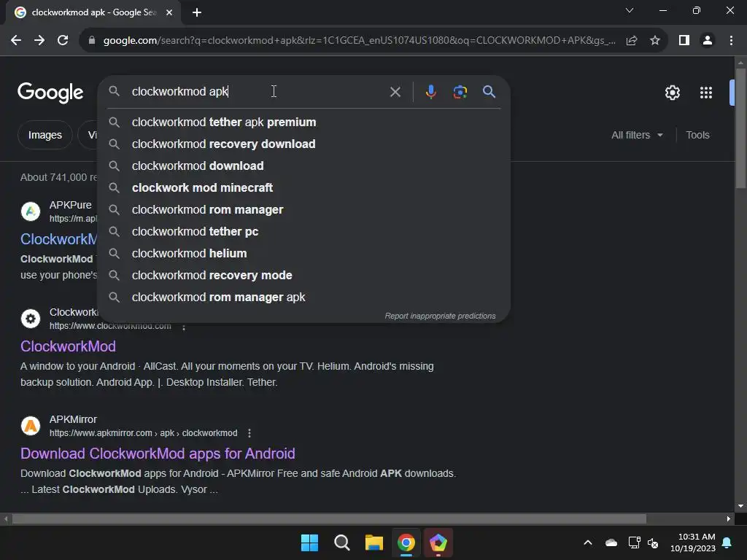Screen dimensions: 747x560
Task: Click the Chrome taskbar icon
Action: pyautogui.click(x=406, y=542)
